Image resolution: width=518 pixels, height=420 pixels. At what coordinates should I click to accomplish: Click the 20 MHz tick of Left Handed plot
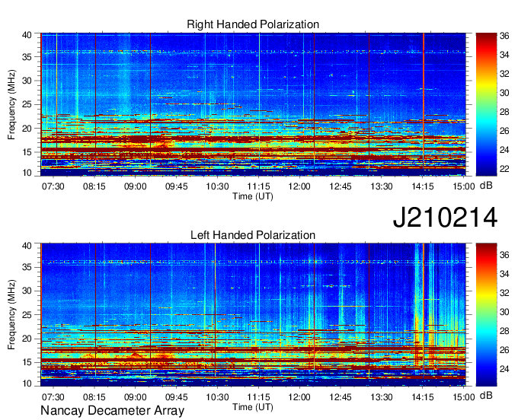(x=27, y=339)
